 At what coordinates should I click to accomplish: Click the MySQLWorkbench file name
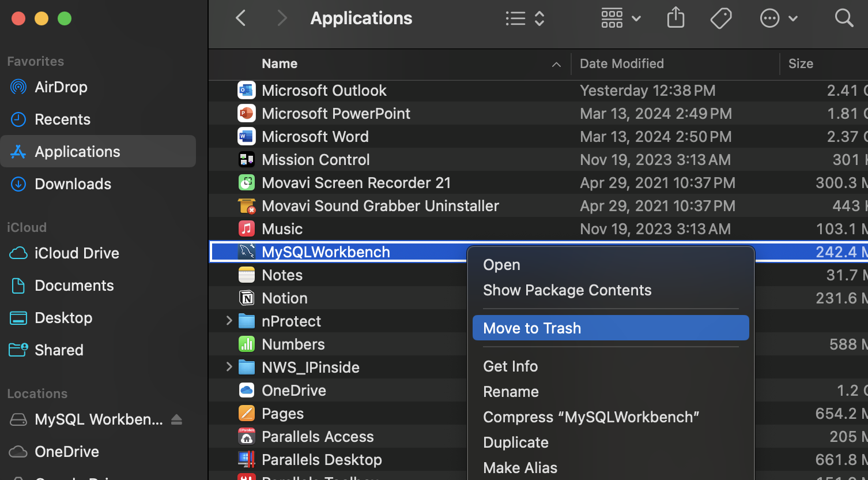(x=326, y=252)
